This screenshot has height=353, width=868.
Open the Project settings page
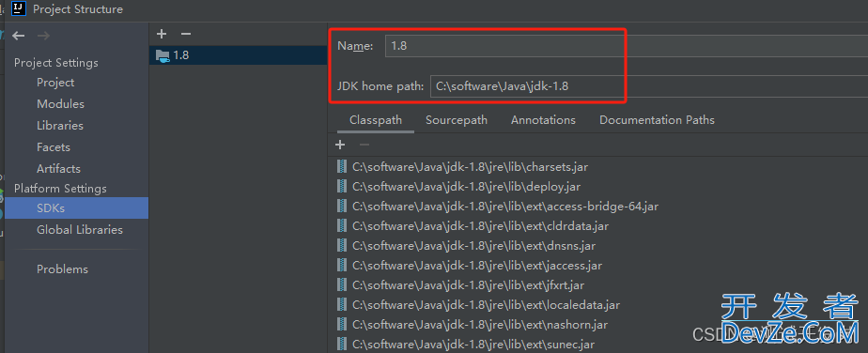55,83
